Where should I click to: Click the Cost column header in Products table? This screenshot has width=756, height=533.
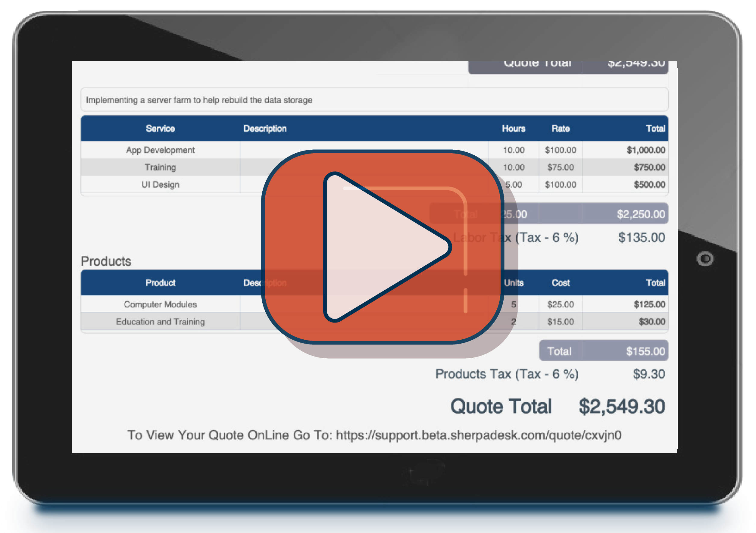(x=561, y=282)
